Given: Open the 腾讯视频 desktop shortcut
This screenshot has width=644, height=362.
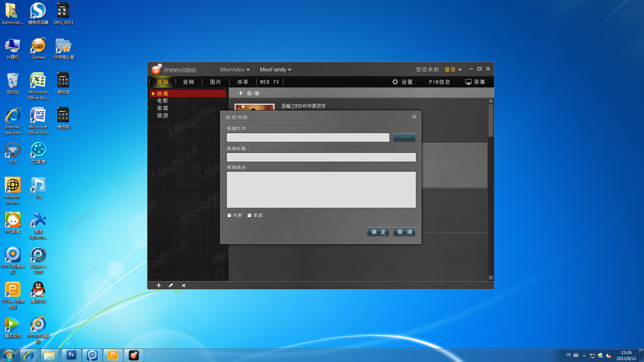Looking at the screenshot, I should (x=12, y=328).
